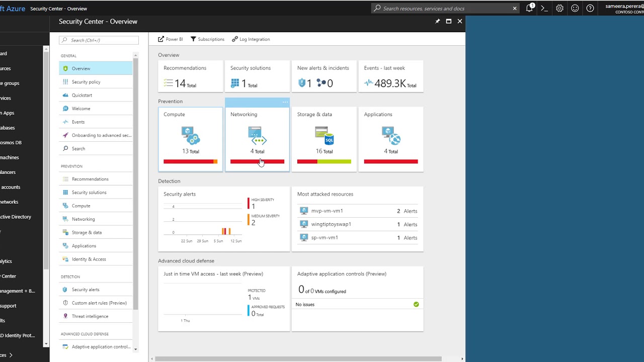The image size is (644, 362).
Task: Open Custom alert rules (Preview)
Action: 96,303
